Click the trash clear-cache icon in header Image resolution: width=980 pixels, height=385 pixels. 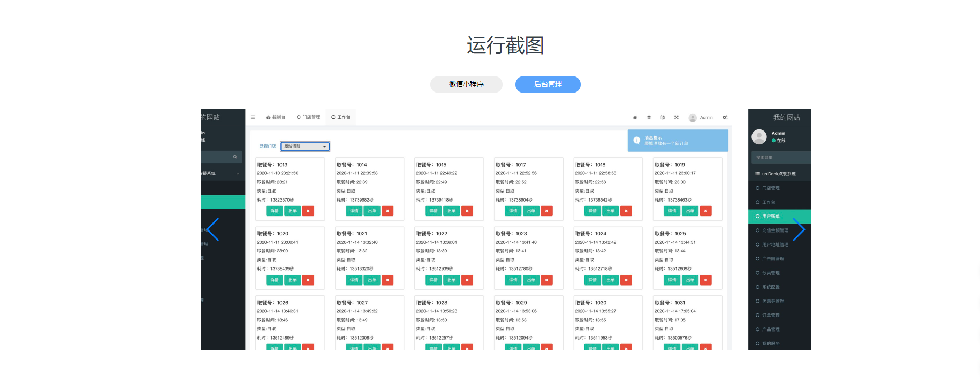(x=649, y=117)
